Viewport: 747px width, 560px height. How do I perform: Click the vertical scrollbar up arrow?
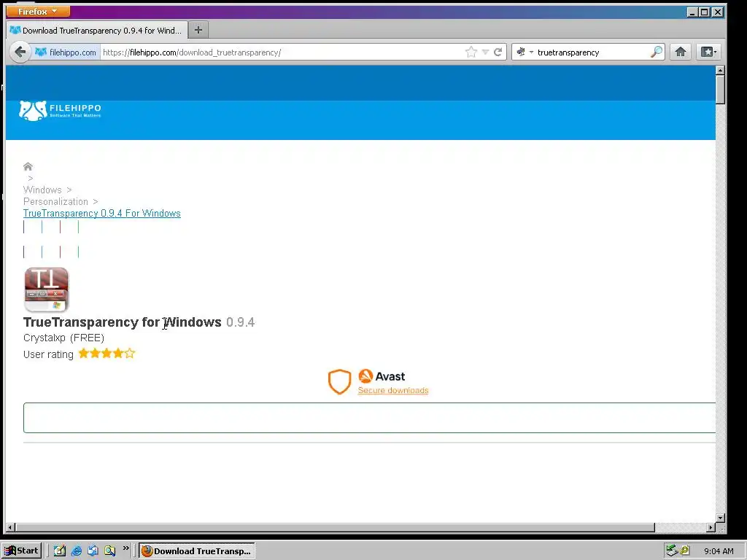720,70
